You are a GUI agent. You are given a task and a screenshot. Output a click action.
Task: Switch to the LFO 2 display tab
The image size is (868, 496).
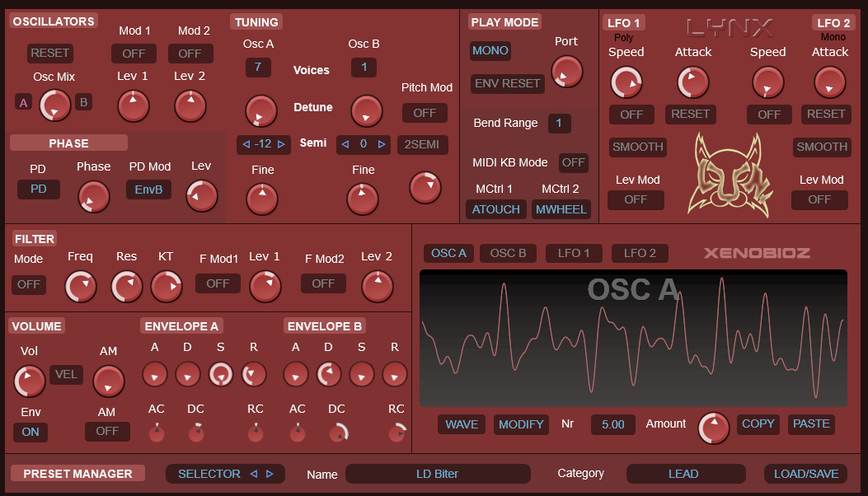pyautogui.click(x=640, y=254)
